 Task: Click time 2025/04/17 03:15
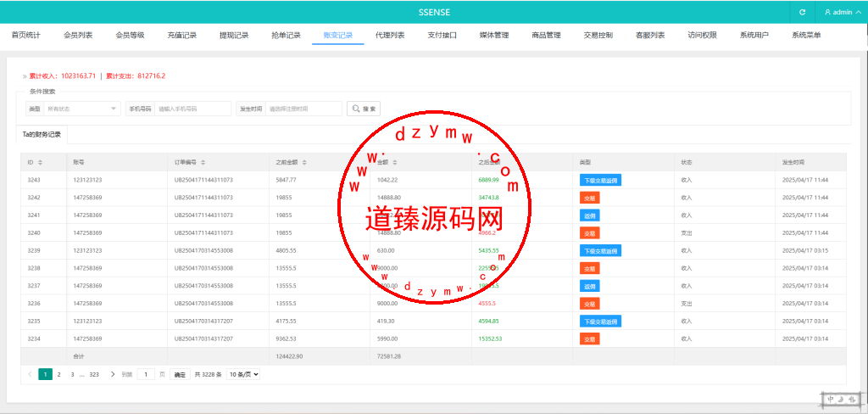pos(805,251)
